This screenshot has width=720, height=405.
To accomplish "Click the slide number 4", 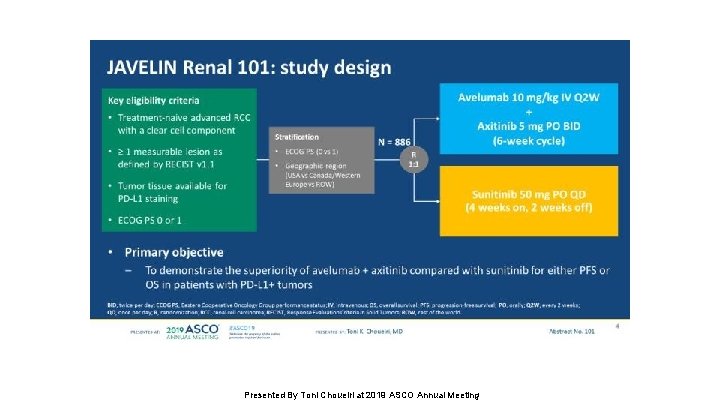I will [617, 326].
